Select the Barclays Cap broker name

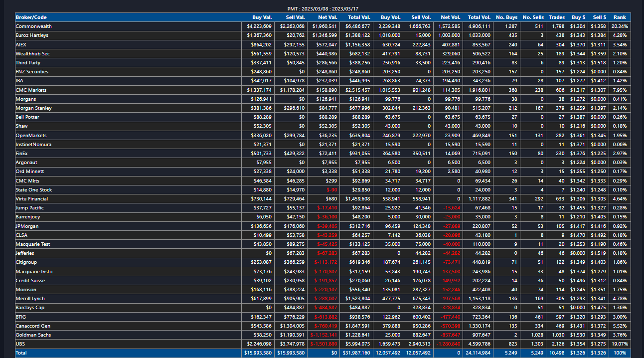30,308
